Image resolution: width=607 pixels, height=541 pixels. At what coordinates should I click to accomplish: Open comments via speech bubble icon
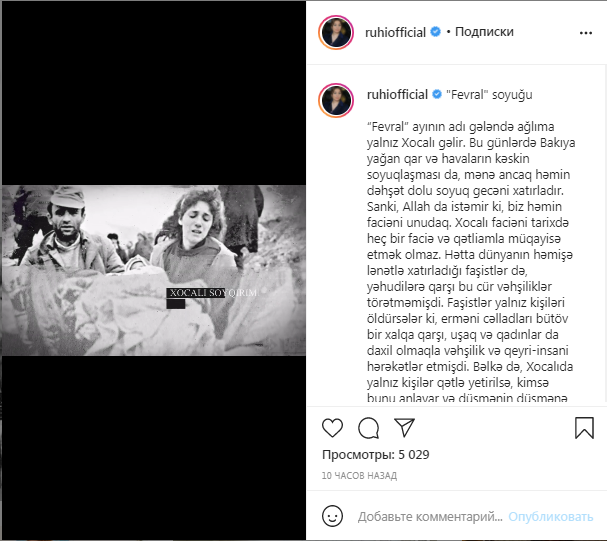(368, 428)
